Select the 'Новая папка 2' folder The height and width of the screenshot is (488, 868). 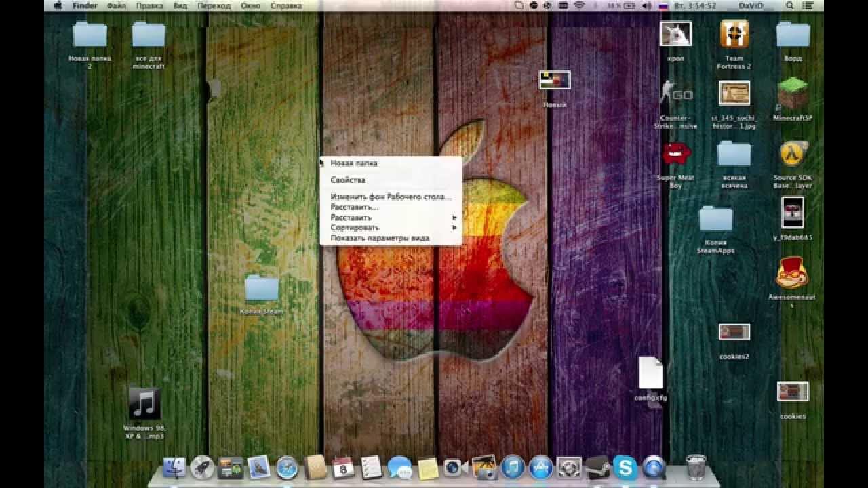tap(90, 35)
